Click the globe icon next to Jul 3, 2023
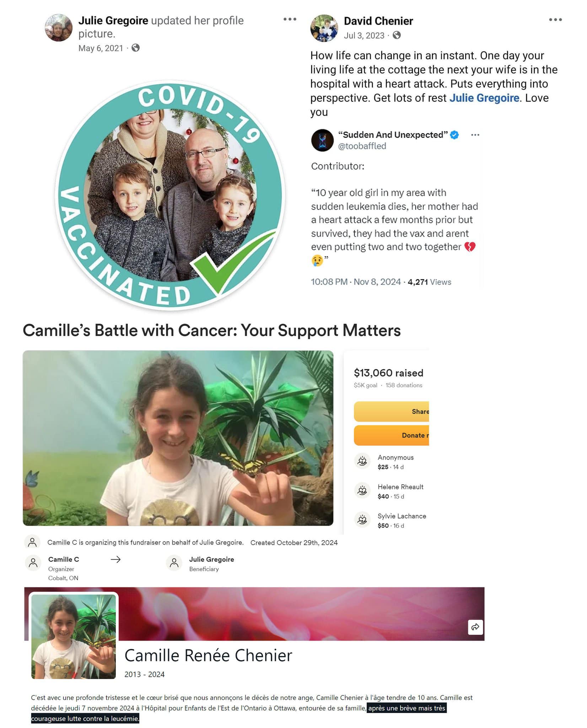 (397, 35)
